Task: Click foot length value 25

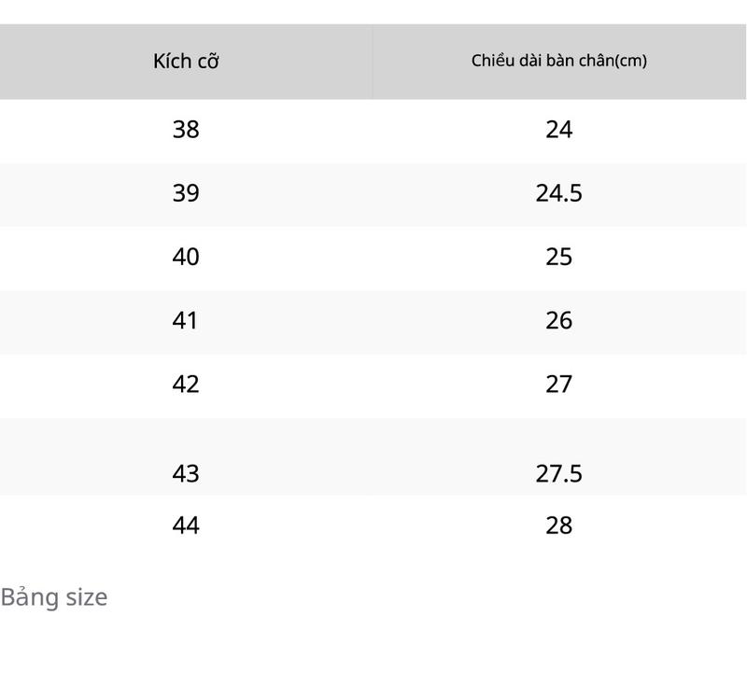Action: coord(558,257)
